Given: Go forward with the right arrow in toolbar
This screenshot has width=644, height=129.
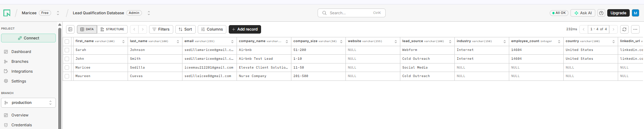Looking at the screenshot, I should pyautogui.click(x=143, y=29).
